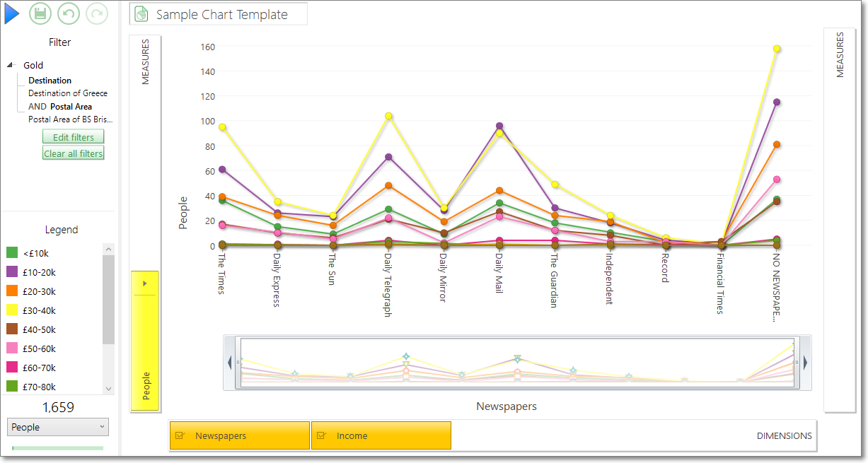868x463 pixels.
Task: Click the Edit filters button
Action: 74,137
